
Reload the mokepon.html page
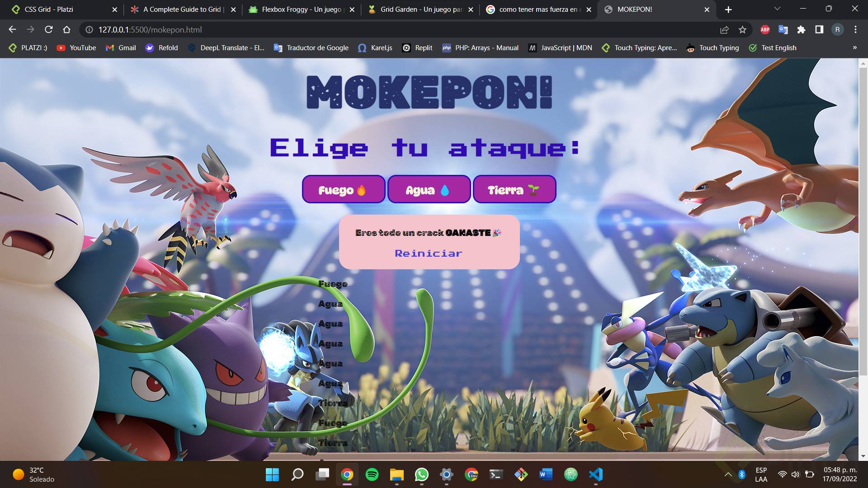click(x=48, y=30)
